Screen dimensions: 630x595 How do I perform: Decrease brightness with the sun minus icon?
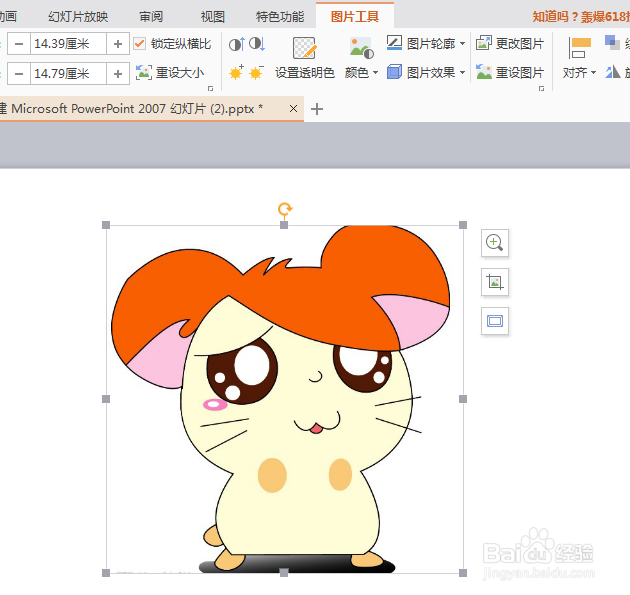[x=256, y=72]
